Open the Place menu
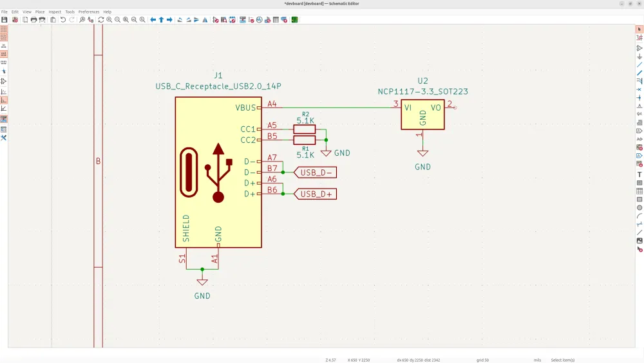 (40, 12)
